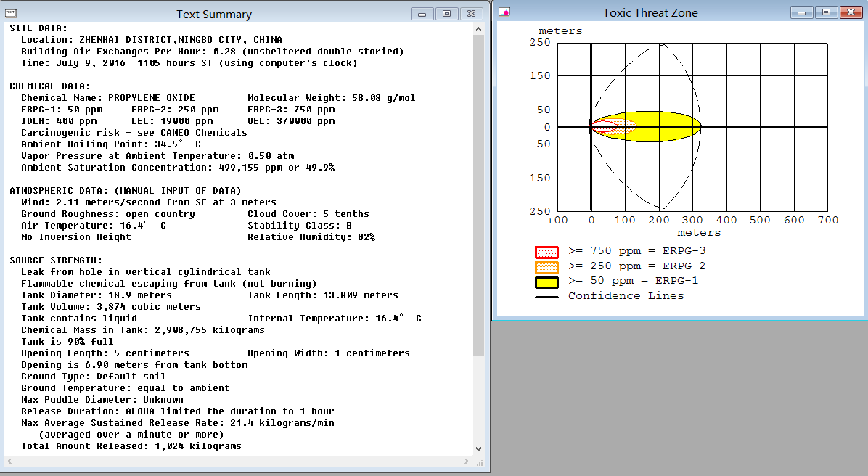Click 'Cloud Cover: 5 tenths' text
The height and width of the screenshot is (476, 868).
(x=308, y=214)
